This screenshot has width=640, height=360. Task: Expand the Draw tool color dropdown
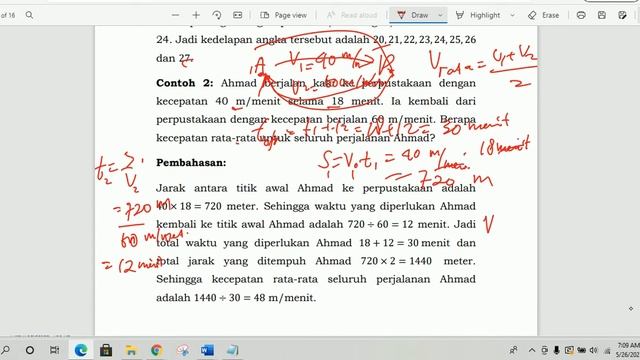pyautogui.click(x=440, y=15)
